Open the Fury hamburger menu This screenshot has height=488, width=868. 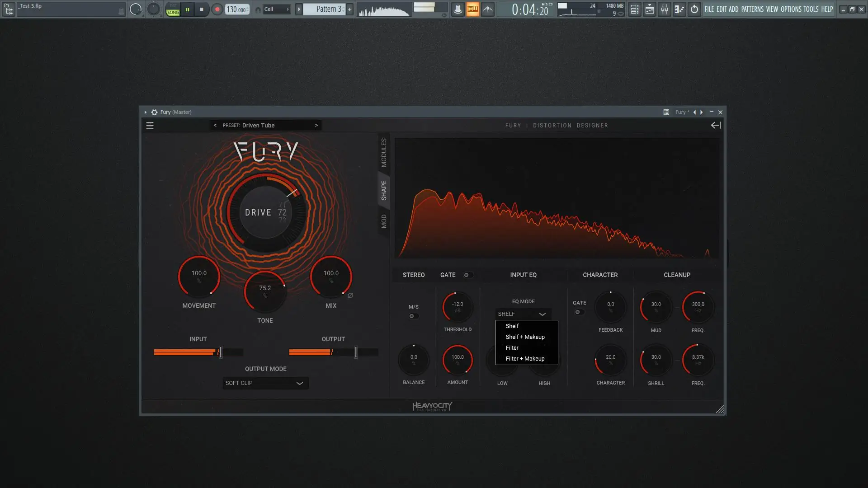(150, 126)
